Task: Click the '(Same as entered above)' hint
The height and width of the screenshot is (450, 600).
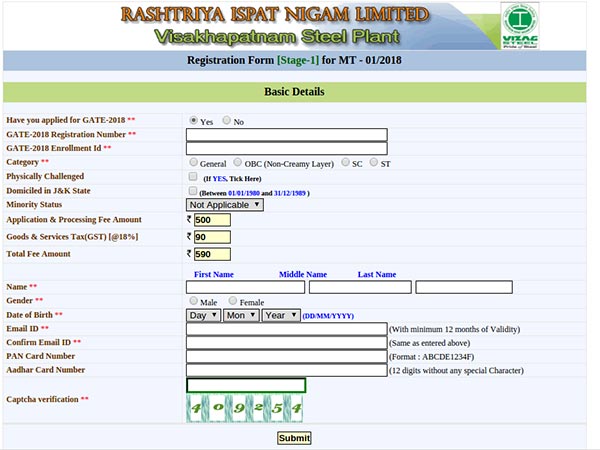Action: (x=430, y=343)
